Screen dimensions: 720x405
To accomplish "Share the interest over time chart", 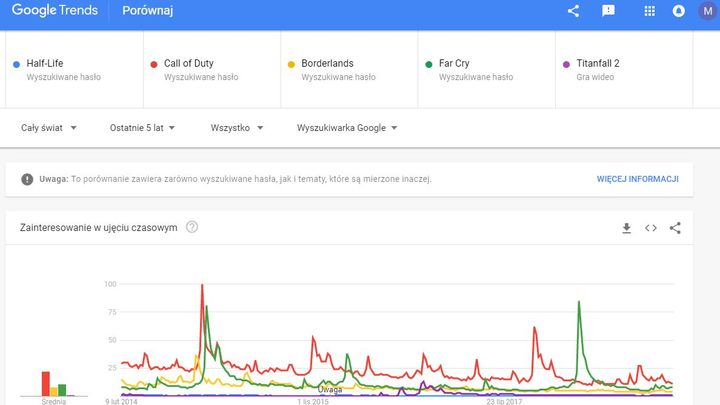I will pyautogui.click(x=675, y=228).
